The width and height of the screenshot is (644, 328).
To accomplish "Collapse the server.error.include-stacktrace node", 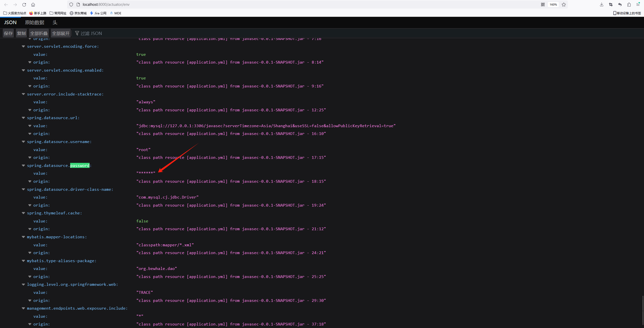I will click(x=23, y=94).
